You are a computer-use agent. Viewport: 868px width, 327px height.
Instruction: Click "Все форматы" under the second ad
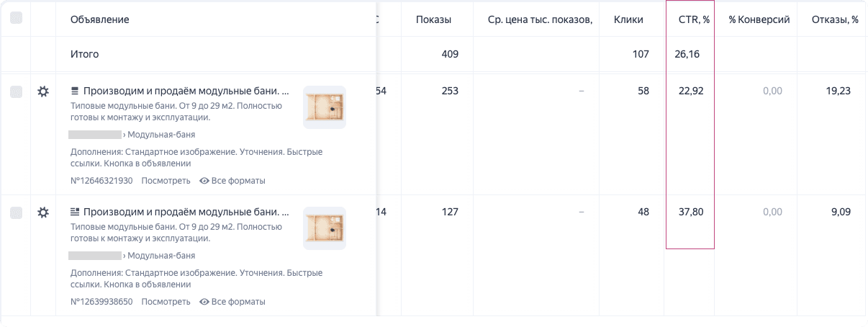(238, 302)
